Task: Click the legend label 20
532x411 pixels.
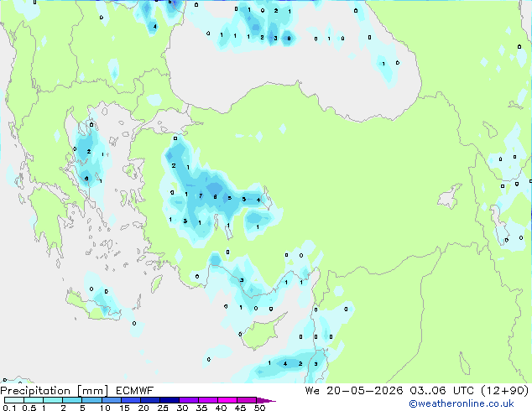Action: (143, 408)
